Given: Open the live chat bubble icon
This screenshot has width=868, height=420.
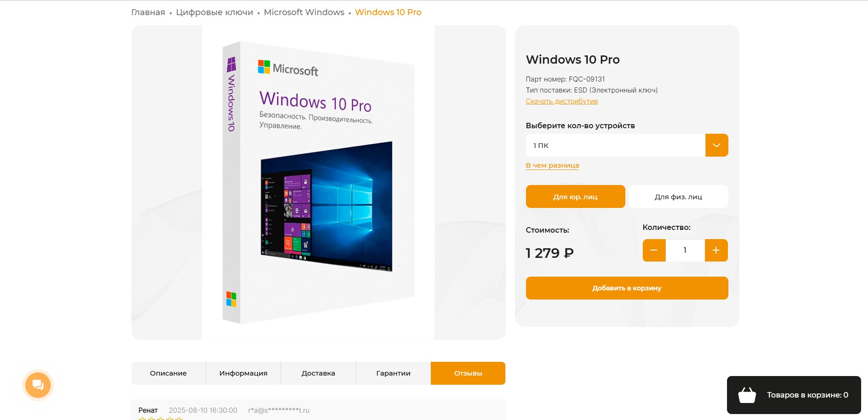Looking at the screenshot, I should [38, 385].
